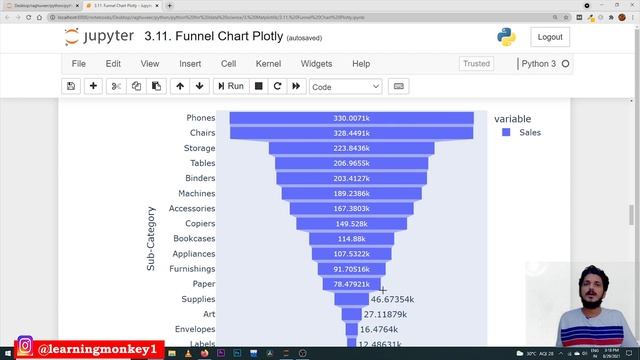Restart the kernel circular arrow icon
Viewport: 640px width, 360px height.
(278, 86)
